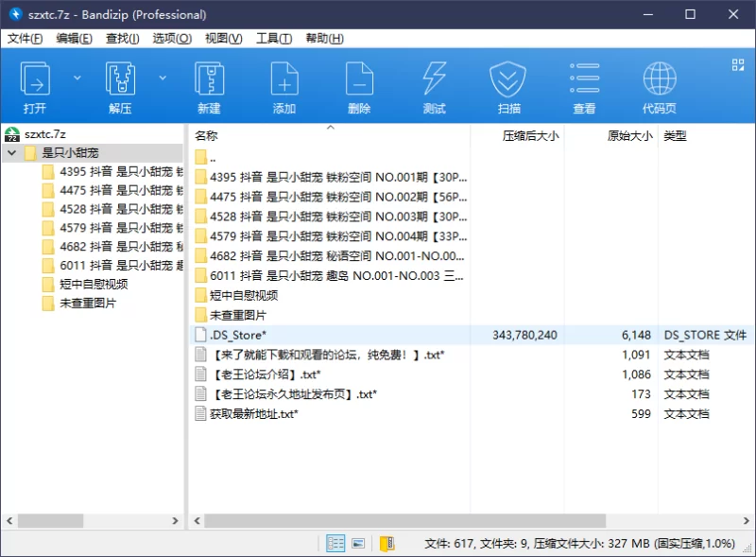The width and height of the screenshot is (756, 557).
Task: Open the 查找(I) menu
Action: pyautogui.click(x=123, y=39)
